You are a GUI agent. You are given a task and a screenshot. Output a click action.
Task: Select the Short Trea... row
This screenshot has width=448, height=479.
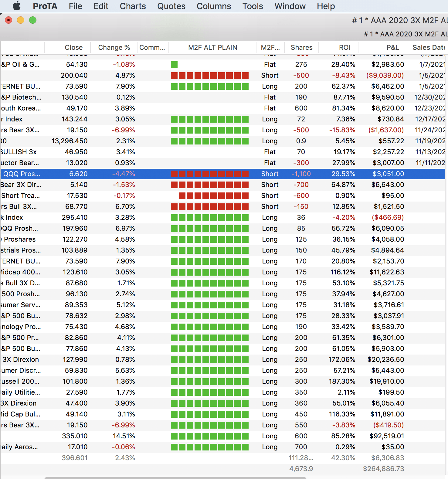tap(223, 196)
